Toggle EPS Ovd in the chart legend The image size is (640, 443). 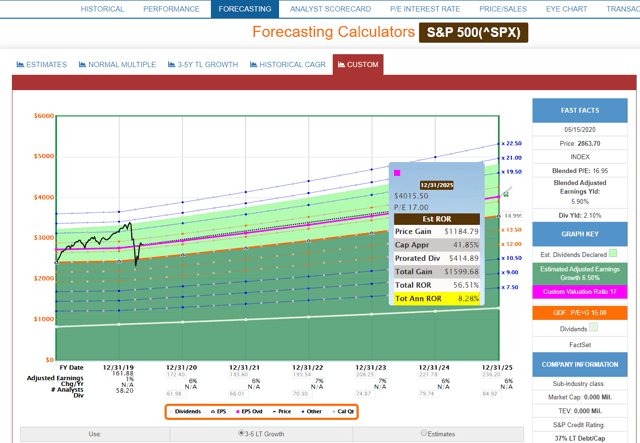(x=249, y=412)
